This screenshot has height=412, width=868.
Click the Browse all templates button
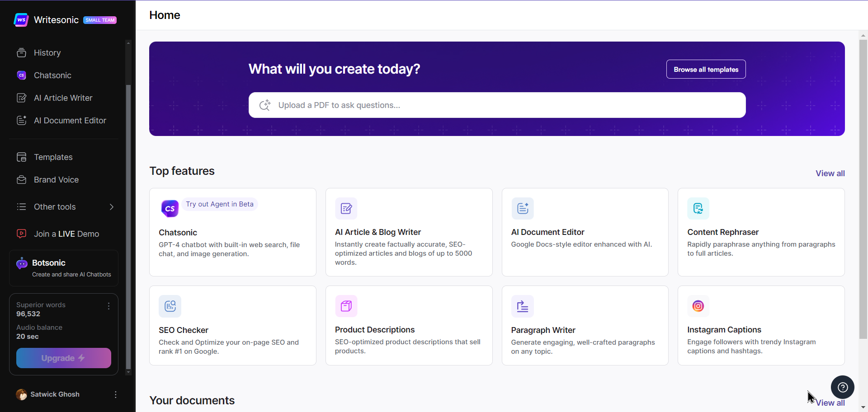[x=706, y=69]
